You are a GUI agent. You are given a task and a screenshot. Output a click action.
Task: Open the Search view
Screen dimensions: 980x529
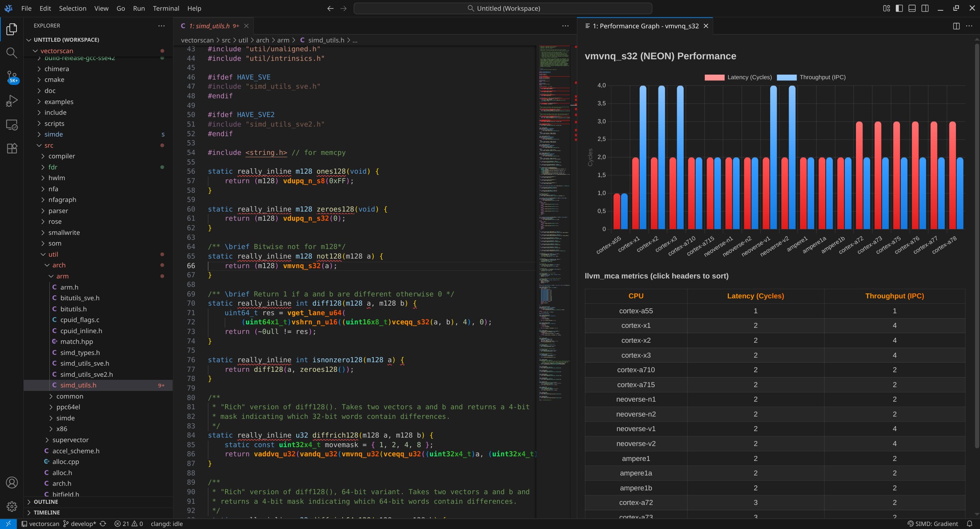coord(11,53)
